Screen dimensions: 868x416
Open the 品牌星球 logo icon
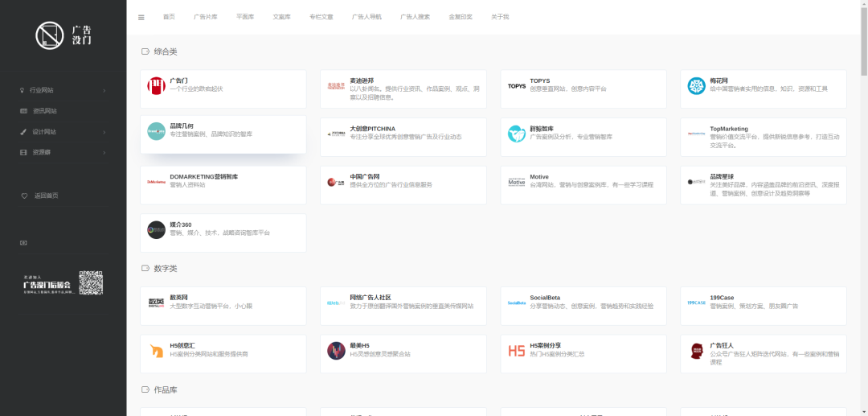coord(696,182)
